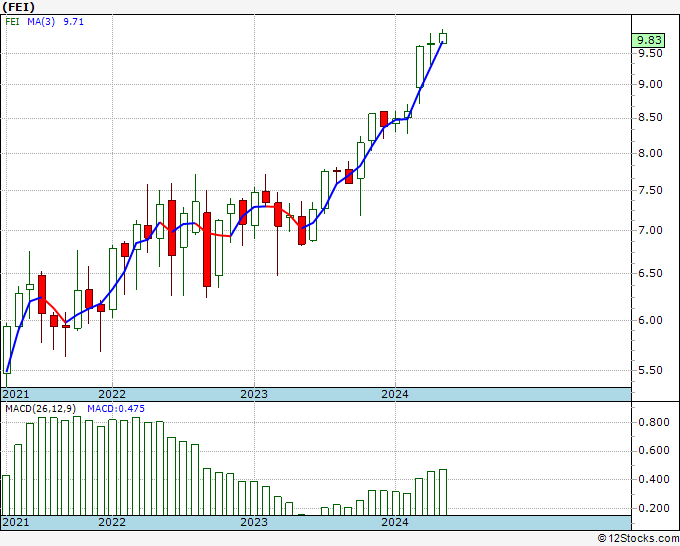Click the 6.50 price axis label

click(650, 273)
